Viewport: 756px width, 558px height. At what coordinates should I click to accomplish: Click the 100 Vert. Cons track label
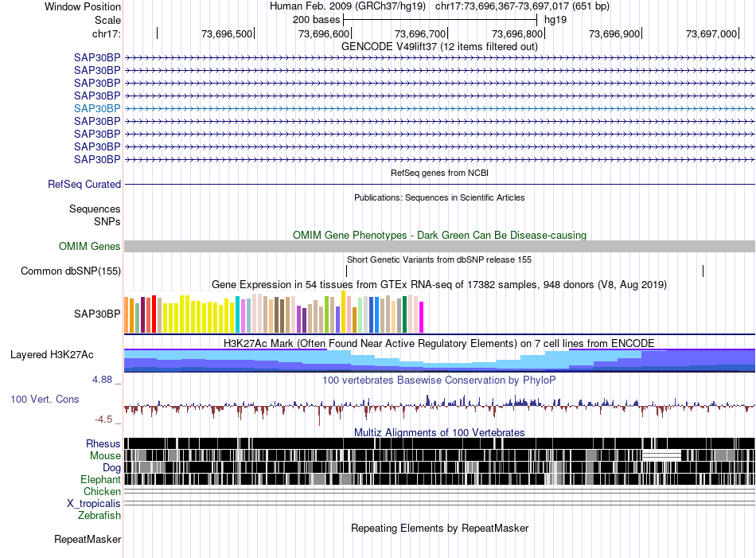45,399
